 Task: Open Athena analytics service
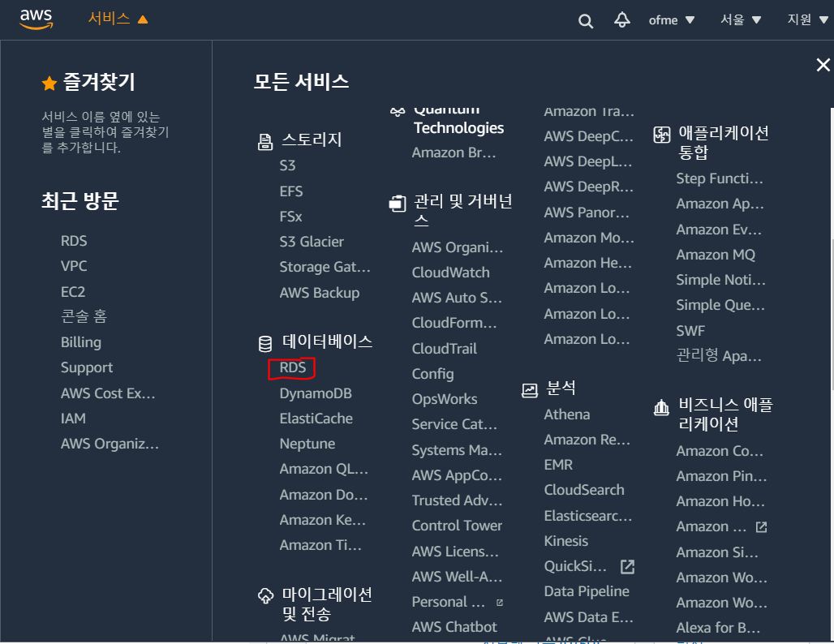pos(567,414)
